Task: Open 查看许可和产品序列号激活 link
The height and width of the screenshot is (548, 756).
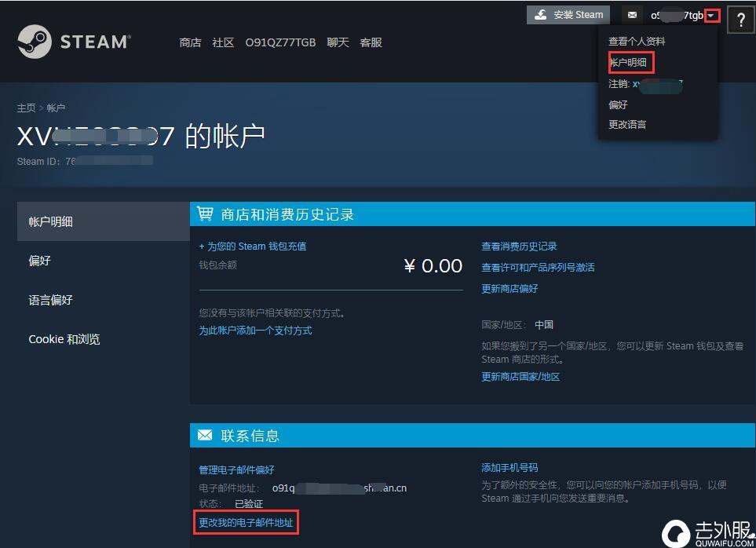Action: coord(538,268)
